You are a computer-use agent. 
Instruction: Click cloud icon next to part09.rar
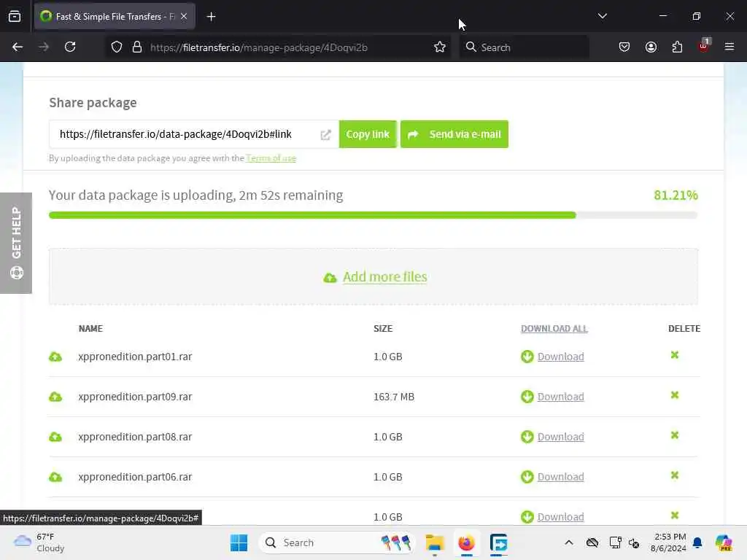pyautogui.click(x=55, y=397)
